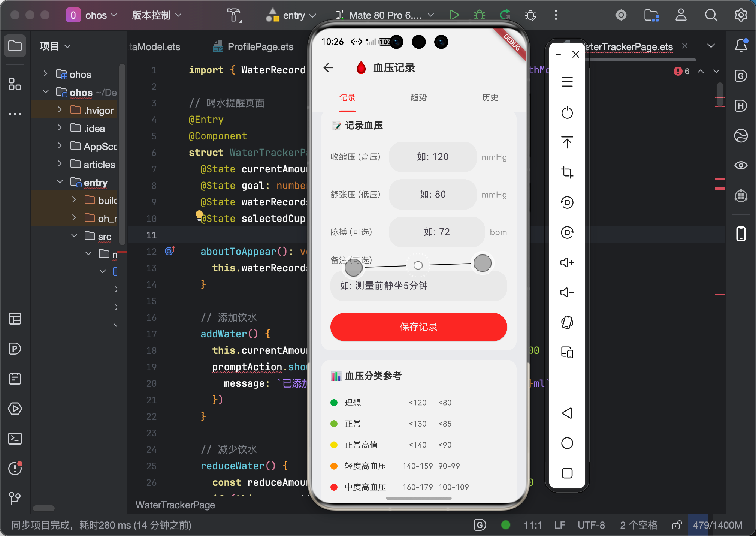
Task: Decrease emulator volume
Action: point(567,292)
